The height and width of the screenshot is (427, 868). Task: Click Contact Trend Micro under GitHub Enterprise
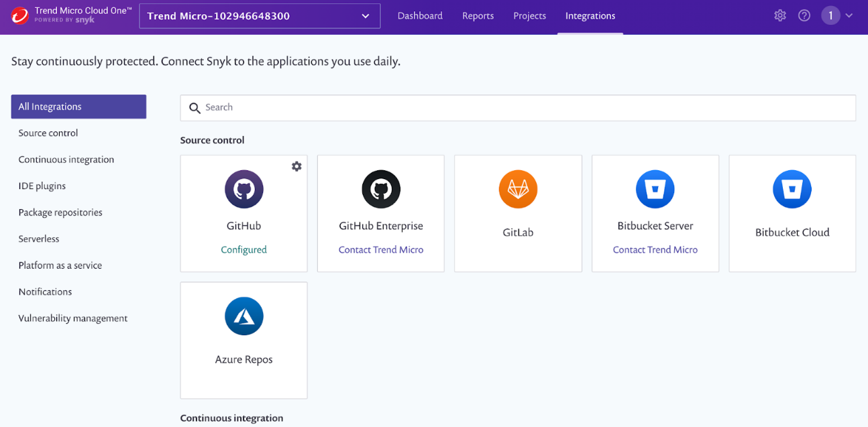pyautogui.click(x=381, y=249)
